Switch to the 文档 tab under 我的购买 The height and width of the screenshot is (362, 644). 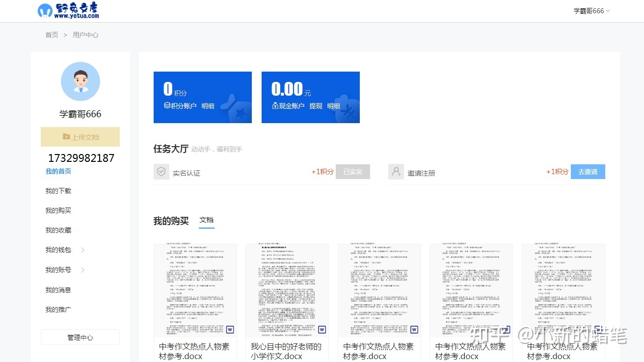[207, 219]
